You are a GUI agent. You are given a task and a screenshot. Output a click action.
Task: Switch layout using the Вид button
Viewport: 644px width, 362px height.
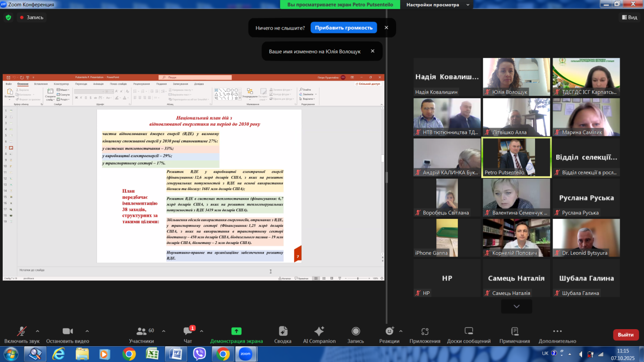(x=630, y=17)
